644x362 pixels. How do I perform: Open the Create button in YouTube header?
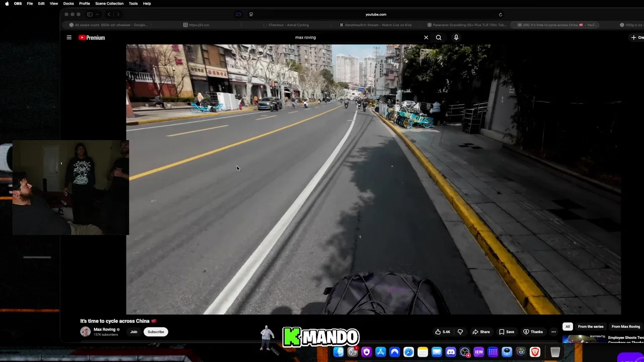(637, 37)
